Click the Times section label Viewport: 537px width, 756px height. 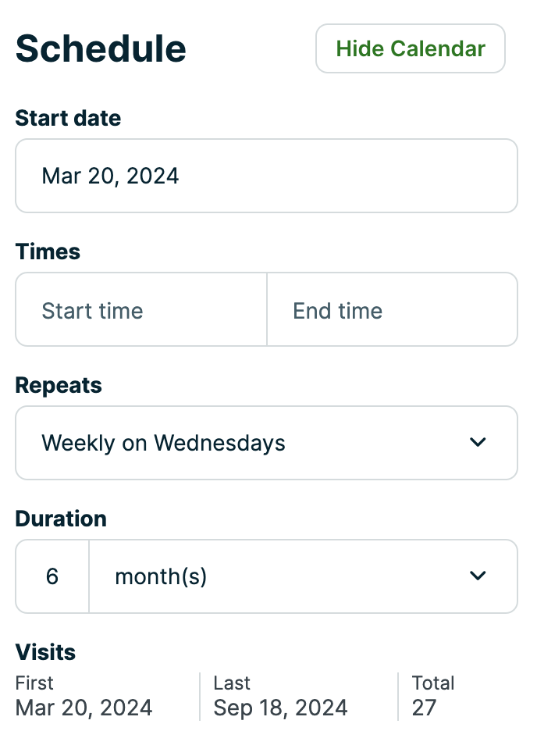coord(48,251)
